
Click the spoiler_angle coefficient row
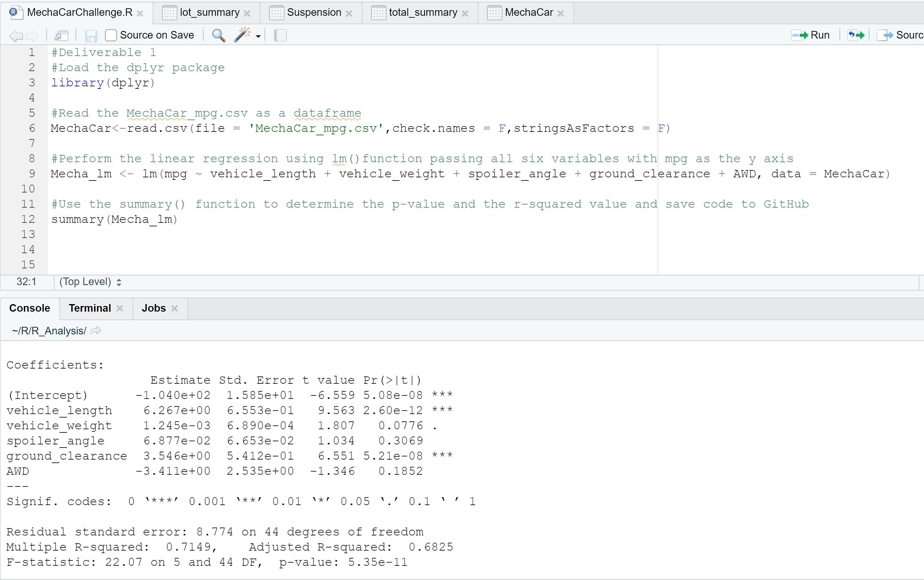pos(215,441)
